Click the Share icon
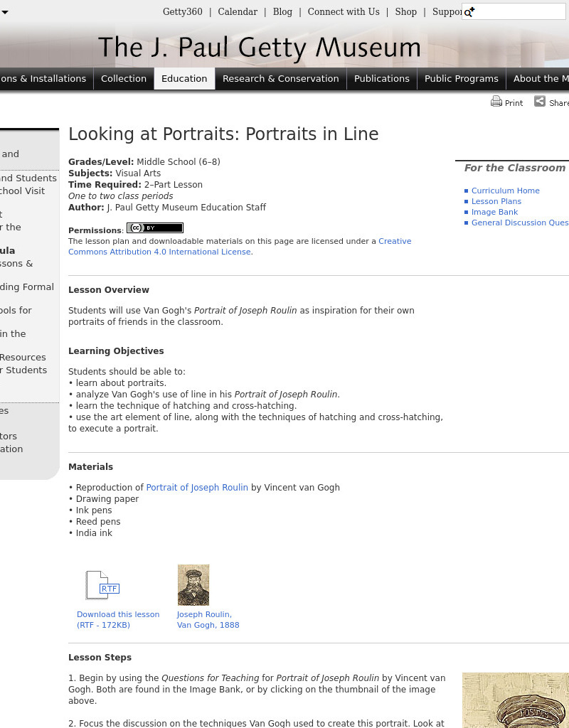 [540, 102]
